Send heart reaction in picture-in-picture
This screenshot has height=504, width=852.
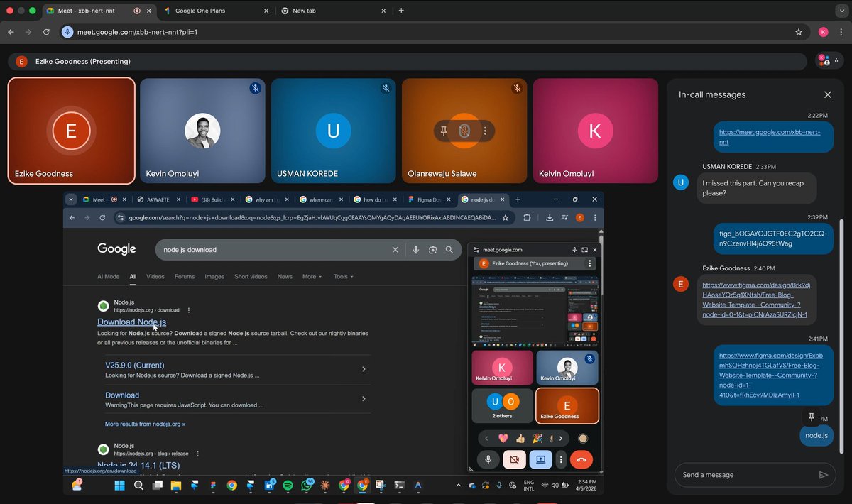[503, 439]
